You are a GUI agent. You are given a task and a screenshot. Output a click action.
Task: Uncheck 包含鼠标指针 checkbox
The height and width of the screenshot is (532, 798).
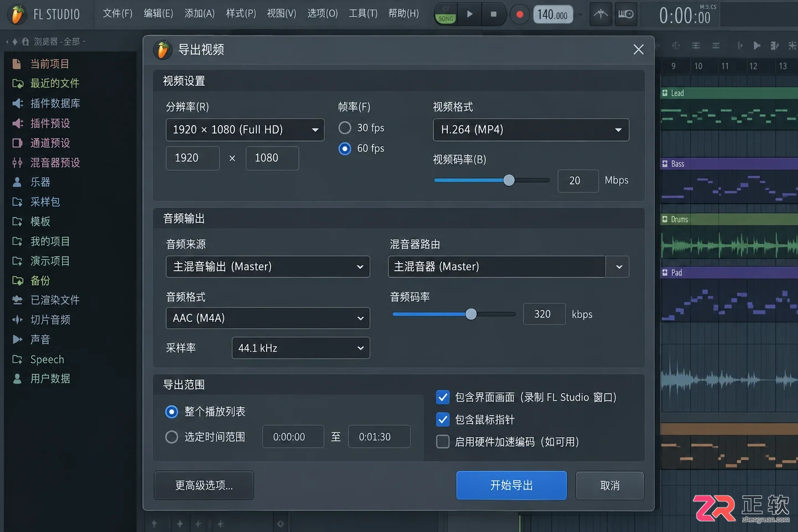pos(443,420)
